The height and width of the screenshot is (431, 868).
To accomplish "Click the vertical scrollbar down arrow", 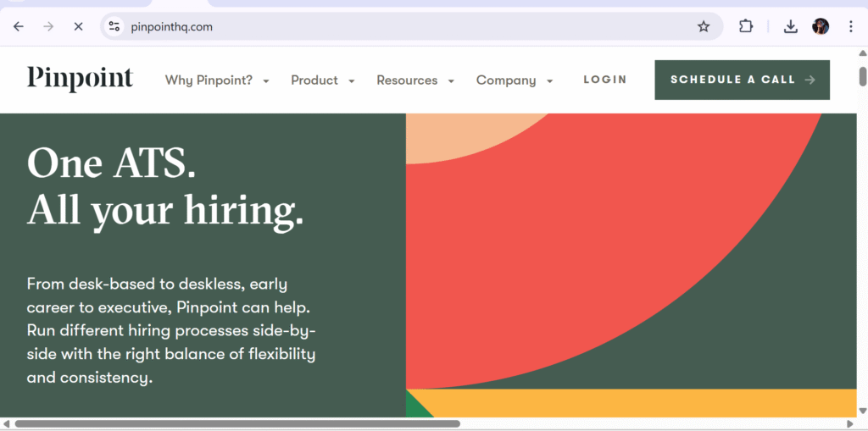I will (862, 411).
